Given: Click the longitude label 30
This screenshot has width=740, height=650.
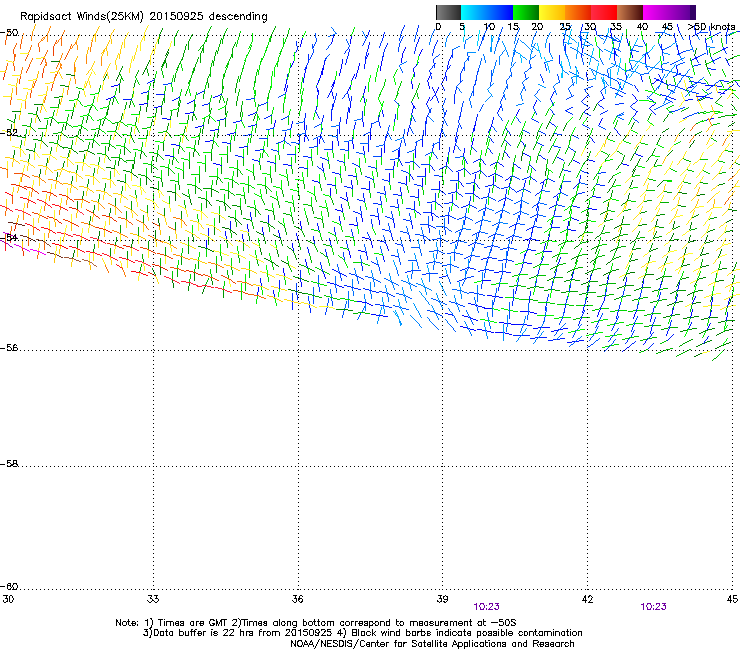Looking at the screenshot, I should (8, 599).
